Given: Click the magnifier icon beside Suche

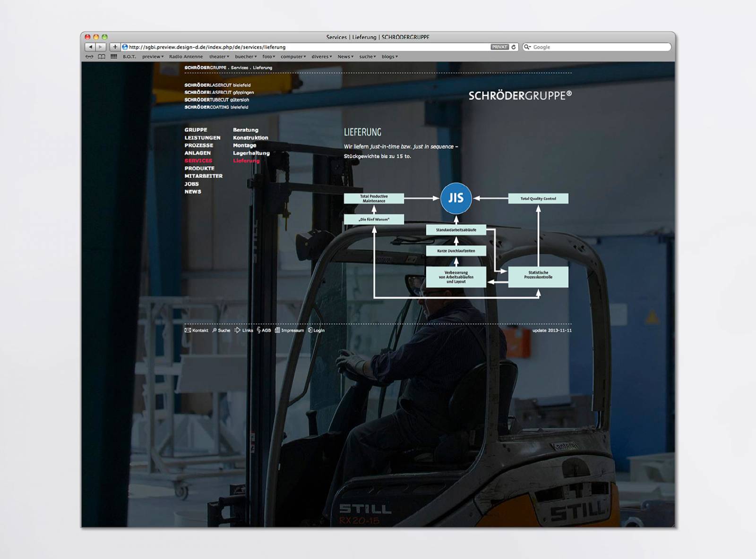Looking at the screenshot, I should coord(215,330).
